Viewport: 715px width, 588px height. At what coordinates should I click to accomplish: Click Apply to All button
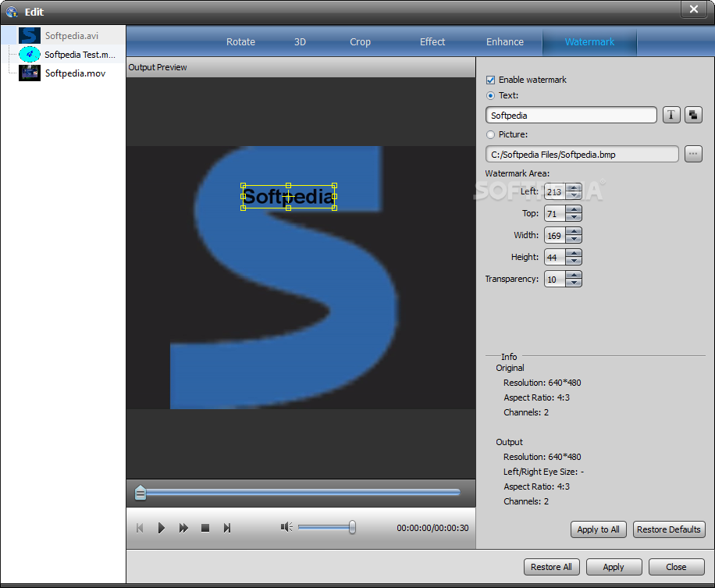point(598,529)
